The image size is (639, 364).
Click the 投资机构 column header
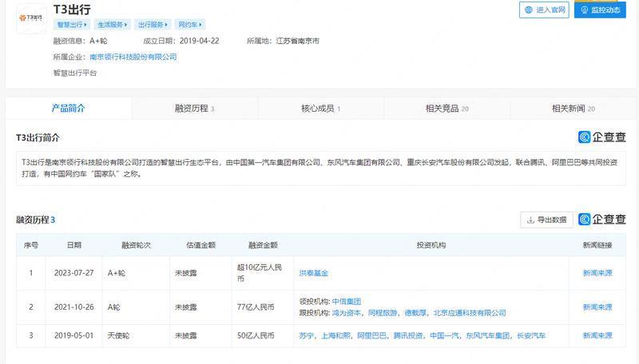(x=431, y=245)
